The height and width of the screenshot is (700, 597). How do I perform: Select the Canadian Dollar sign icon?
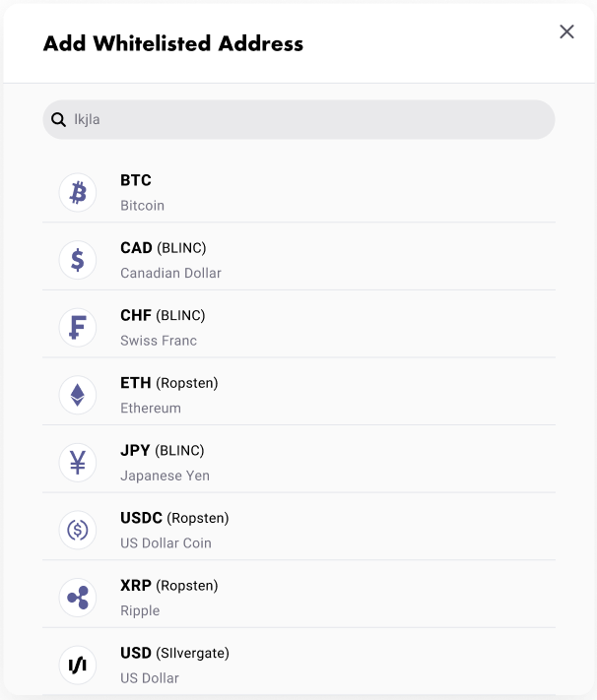(78, 260)
